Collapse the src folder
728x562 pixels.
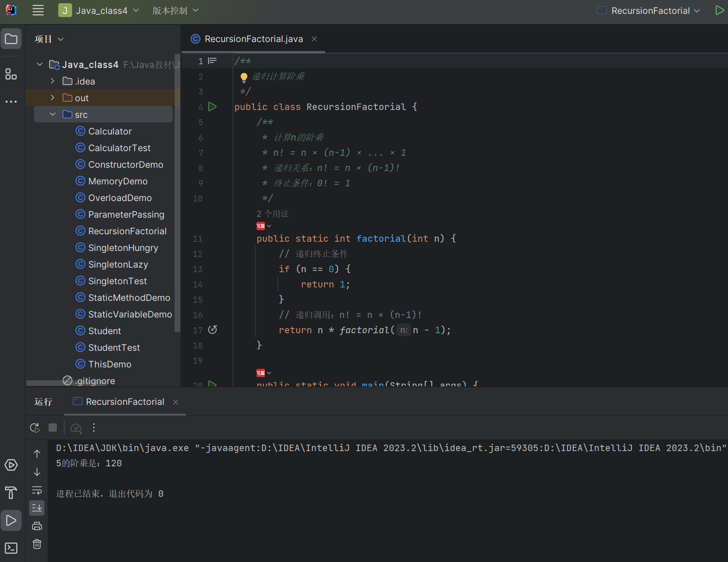pyautogui.click(x=53, y=114)
